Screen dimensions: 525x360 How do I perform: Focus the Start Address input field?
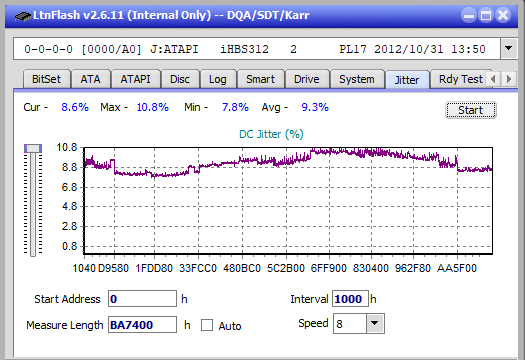tap(142, 299)
